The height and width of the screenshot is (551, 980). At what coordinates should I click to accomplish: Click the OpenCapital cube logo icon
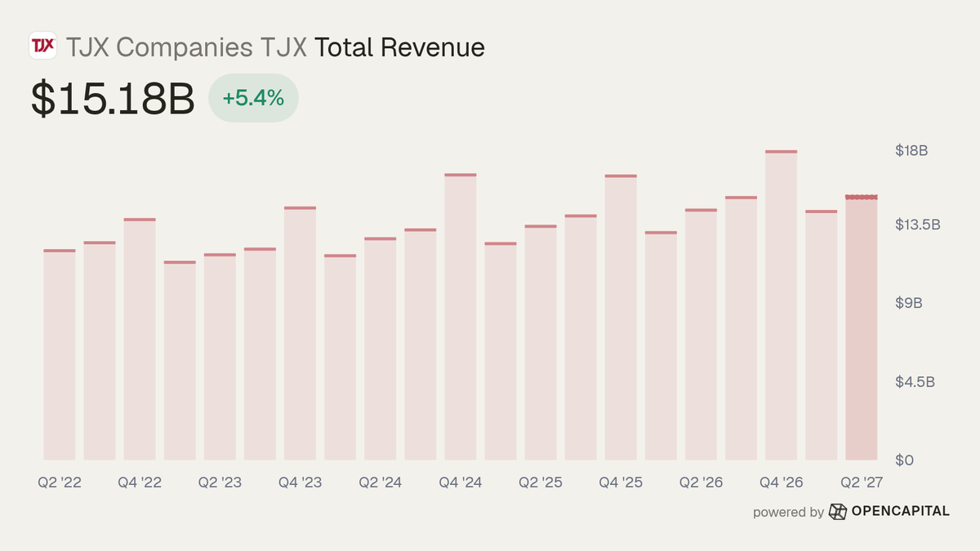pos(838,512)
